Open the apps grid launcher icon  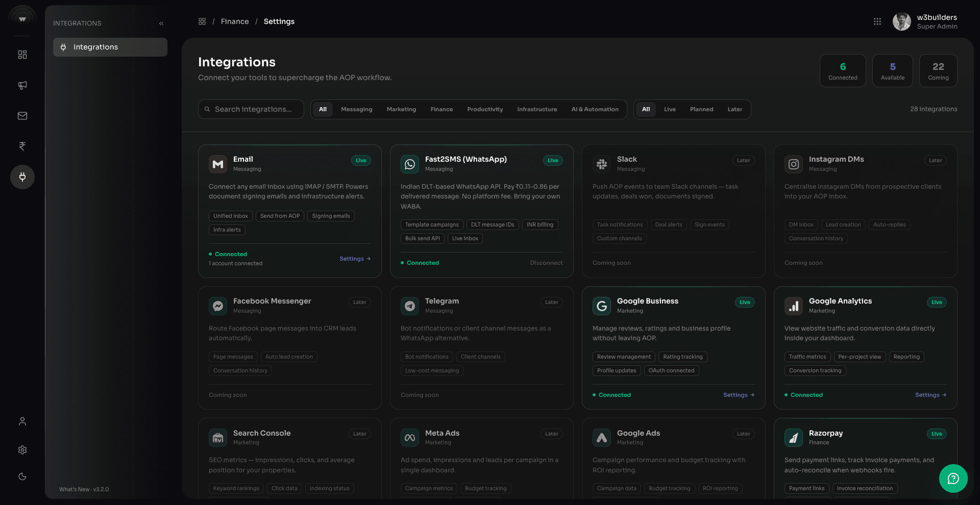pyautogui.click(x=877, y=21)
